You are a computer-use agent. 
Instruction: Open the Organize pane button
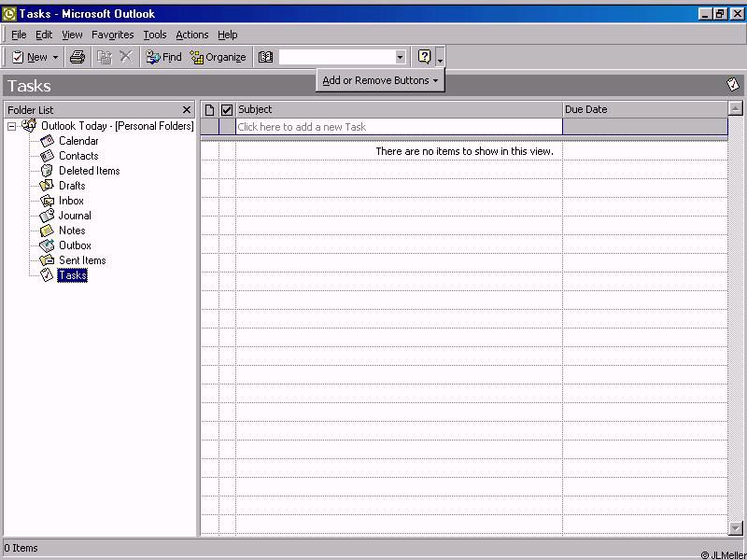click(x=218, y=57)
